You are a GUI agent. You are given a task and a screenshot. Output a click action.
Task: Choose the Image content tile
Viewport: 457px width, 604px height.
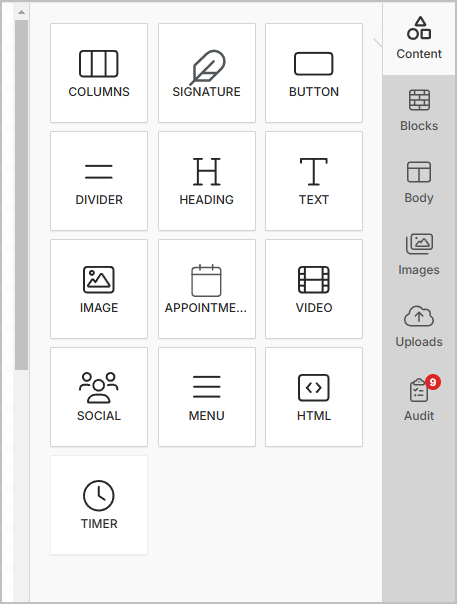[99, 289]
